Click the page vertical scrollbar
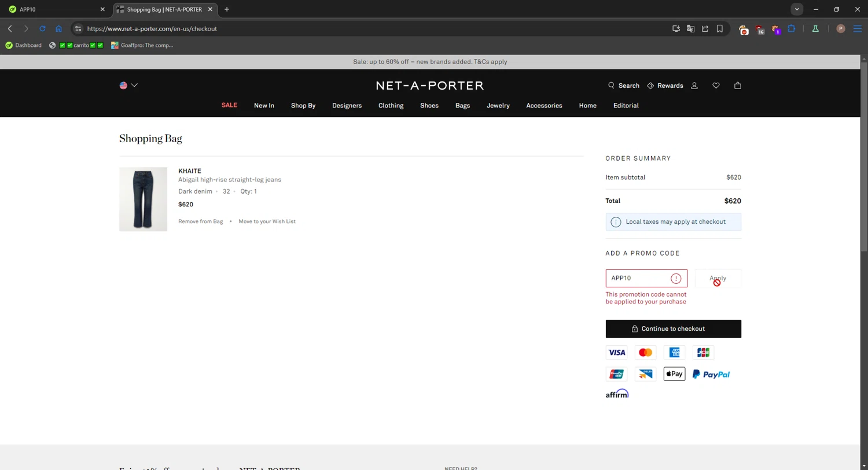Viewport: 868px width, 470px height. pos(864,156)
